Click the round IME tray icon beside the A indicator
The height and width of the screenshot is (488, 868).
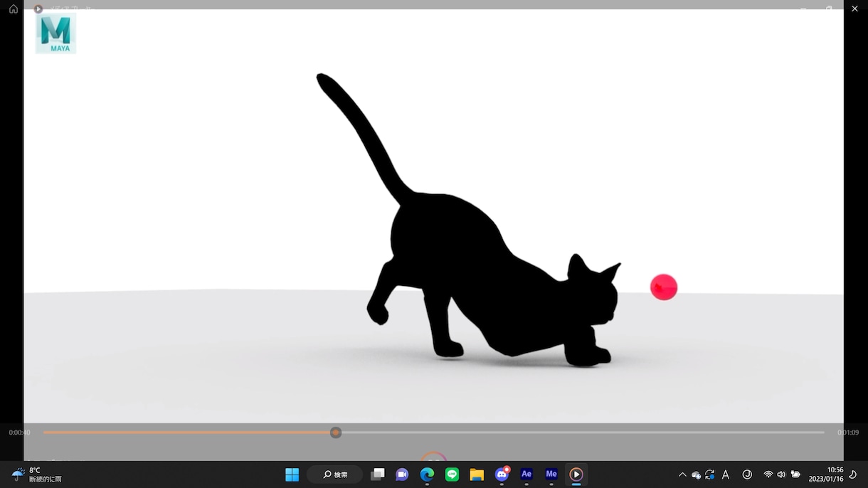pyautogui.click(x=747, y=474)
